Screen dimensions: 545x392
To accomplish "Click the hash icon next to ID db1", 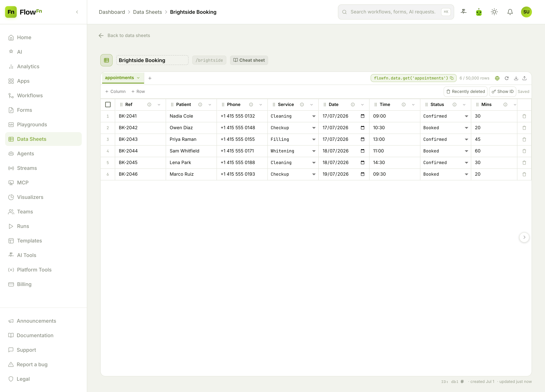I will [462, 382].
